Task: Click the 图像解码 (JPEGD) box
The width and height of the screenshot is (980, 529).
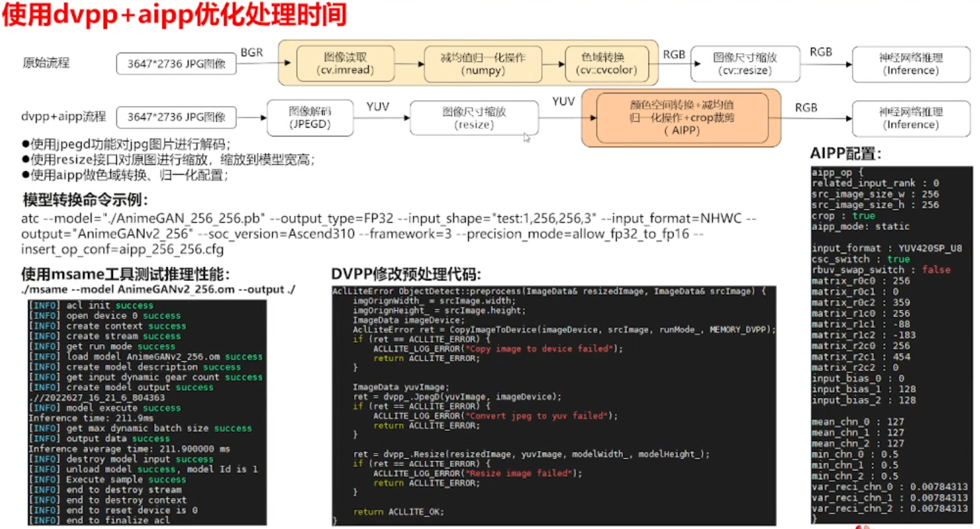Action: (x=310, y=118)
